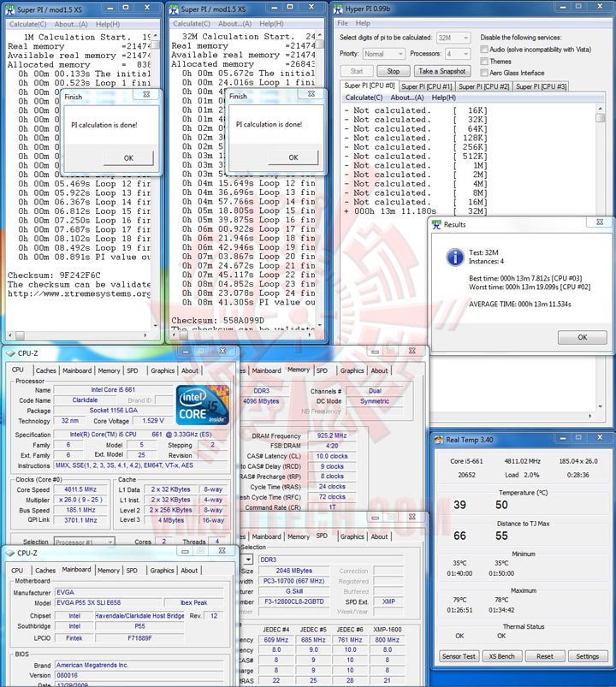
Task: Open the SPD slot selection dropdown
Action: [x=248, y=560]
